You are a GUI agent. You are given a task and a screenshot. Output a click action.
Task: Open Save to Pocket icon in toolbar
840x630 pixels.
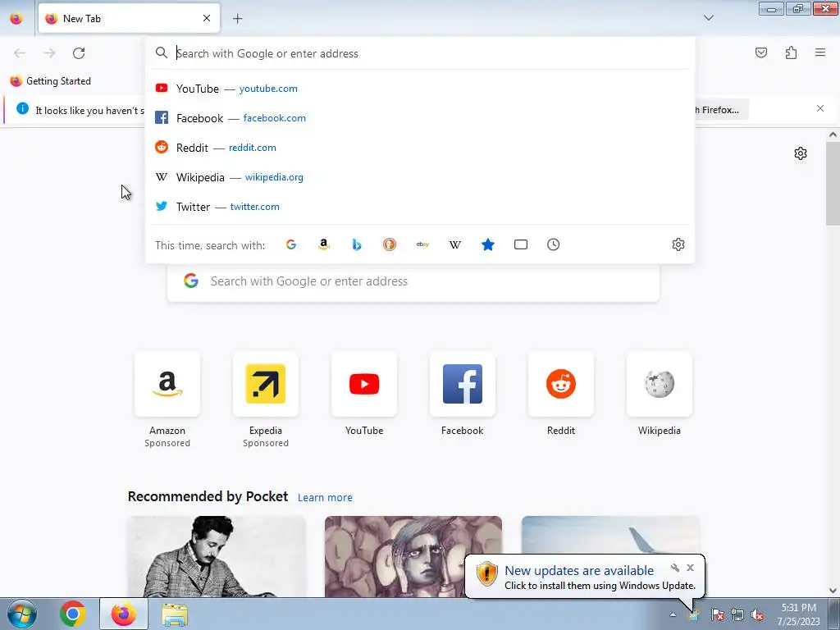(x=760, y=52)
